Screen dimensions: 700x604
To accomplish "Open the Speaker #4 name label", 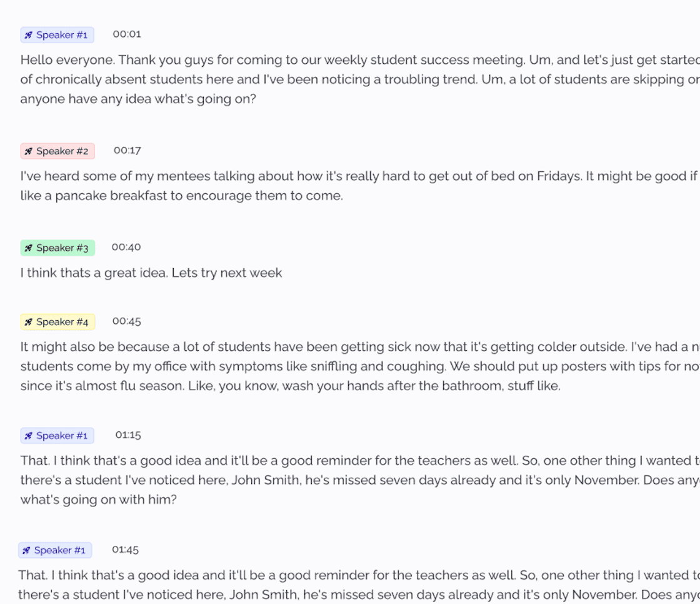I will click(62, 322).
